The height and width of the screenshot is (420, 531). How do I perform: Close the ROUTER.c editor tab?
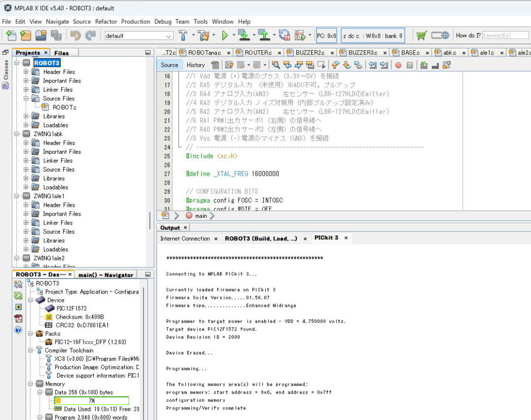[x=280, y=53]
